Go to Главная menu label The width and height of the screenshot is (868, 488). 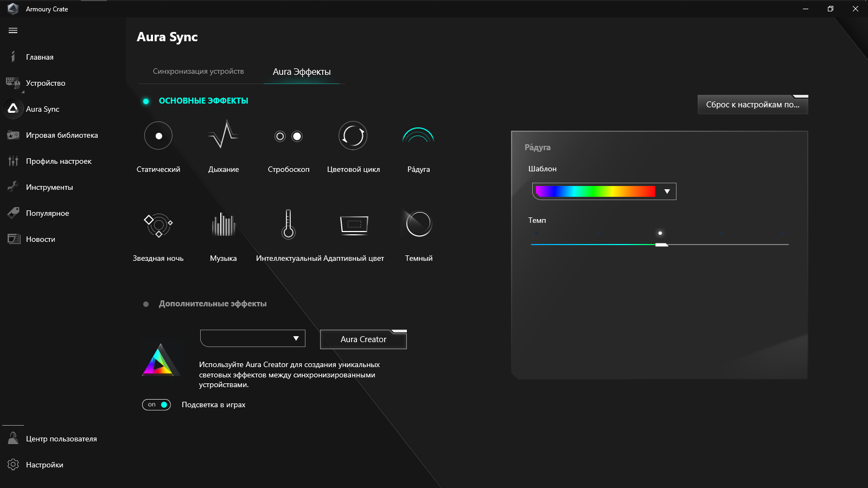(x=40, y=57)
